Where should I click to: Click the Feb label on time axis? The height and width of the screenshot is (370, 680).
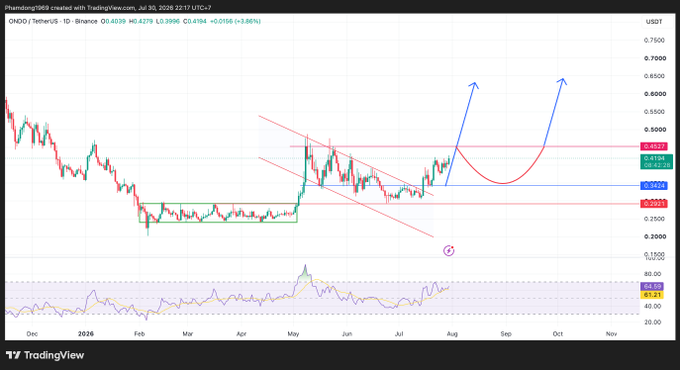click(x=139, y=334)
